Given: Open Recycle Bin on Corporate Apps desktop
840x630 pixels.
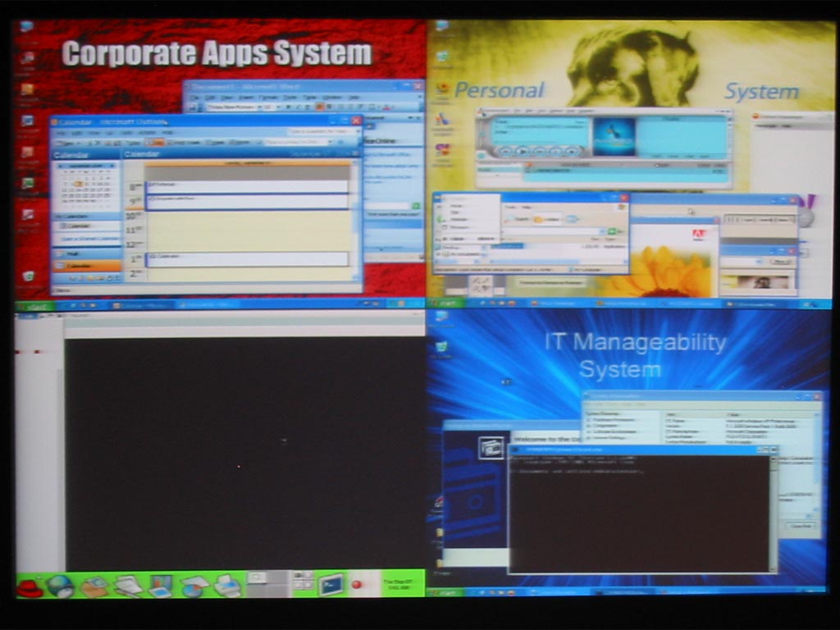Looking at the screenshot, I should coord(29,277).
